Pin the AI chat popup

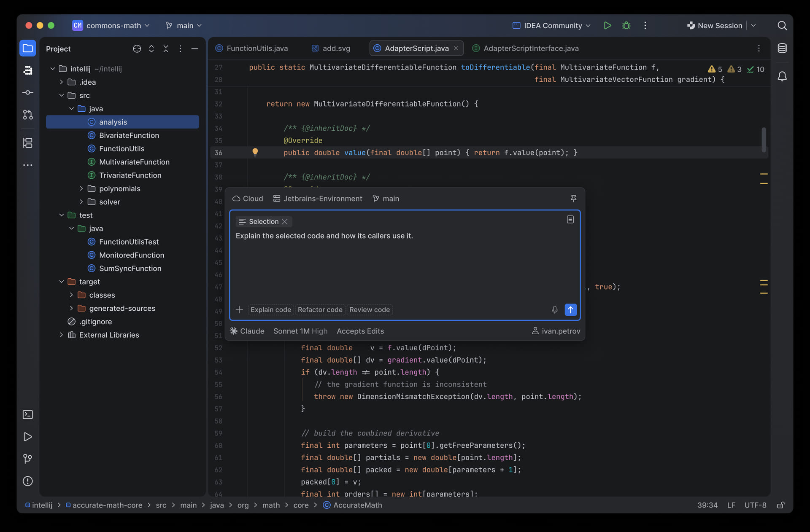point(574,199)
